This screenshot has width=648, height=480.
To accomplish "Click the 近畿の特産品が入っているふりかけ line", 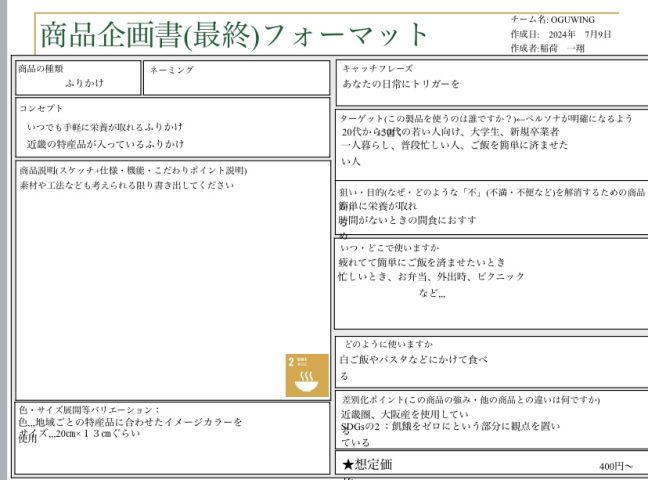I will [x=106, y=144].
